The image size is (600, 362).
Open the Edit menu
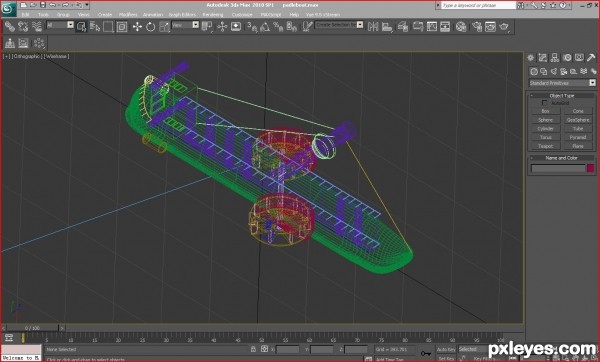[x=25, y=15]
